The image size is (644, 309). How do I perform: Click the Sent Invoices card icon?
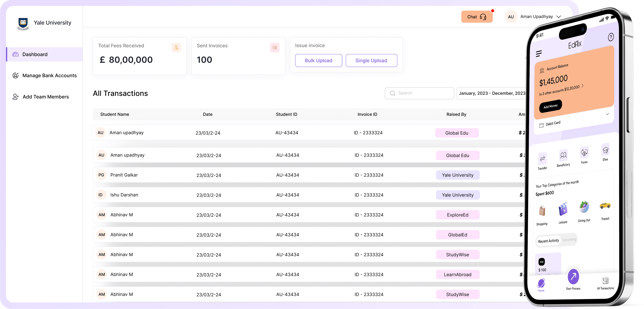click(x=274, y=48)
